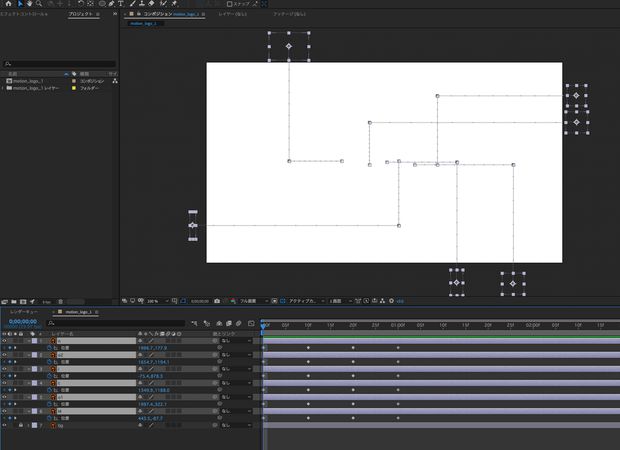This screenshot has height=450, width=620.
Task: Open parent link dropdown for layer 1
Action: [x=236, y=341]
